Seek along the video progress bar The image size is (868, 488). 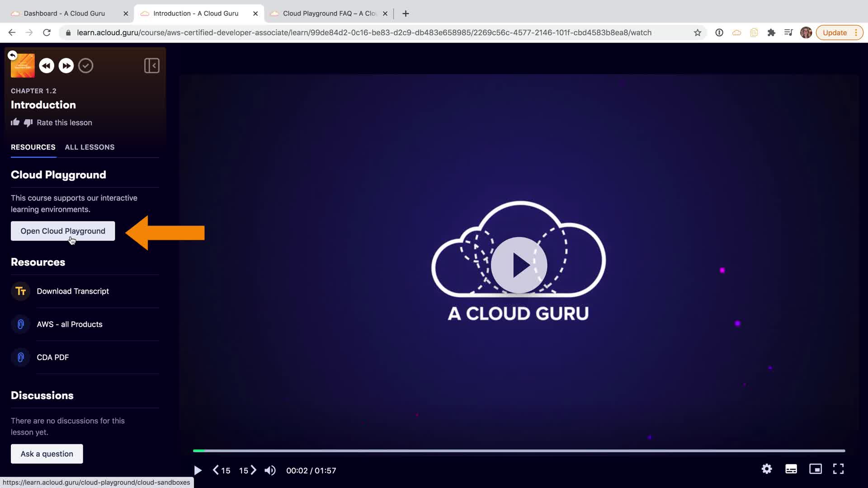coord(519,450)
